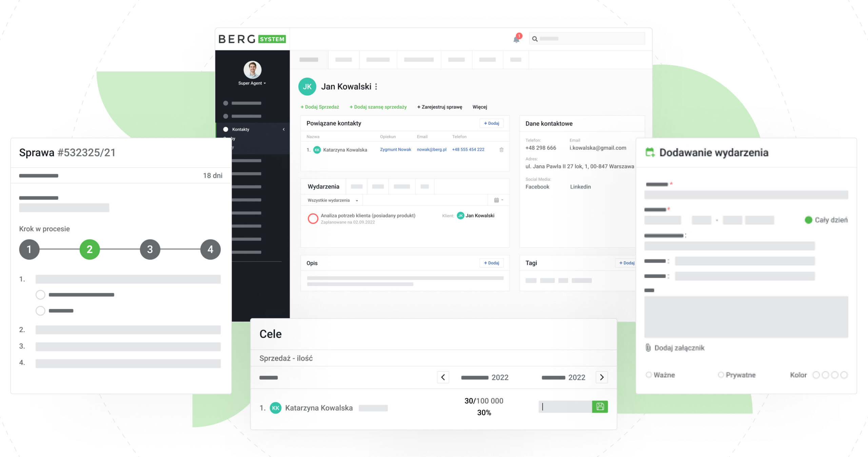The width and height of the screenshot is (868, 457).
Task: Go to next period in Cele panel
Action: click(602, 377)
